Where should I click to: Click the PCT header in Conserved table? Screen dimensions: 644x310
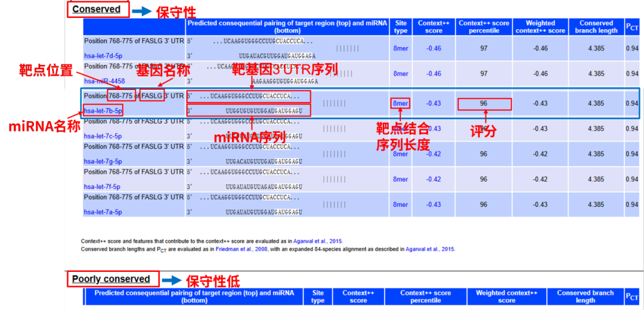(632, 27)
